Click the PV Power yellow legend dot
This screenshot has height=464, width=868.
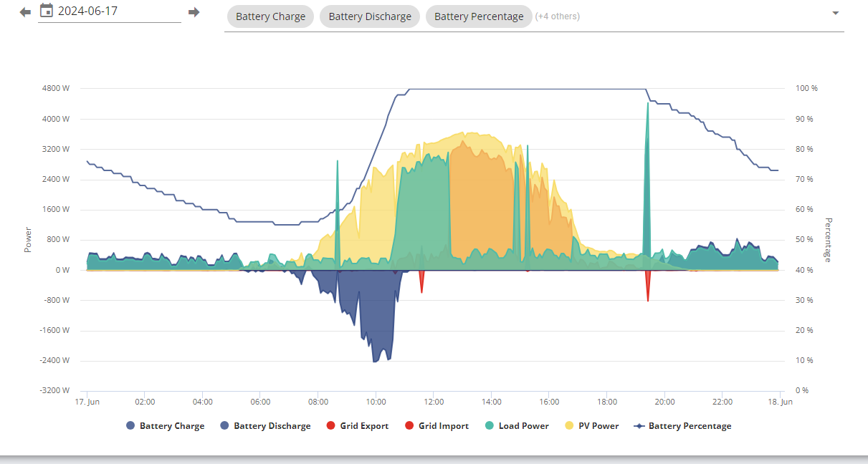tap(569, 426)
